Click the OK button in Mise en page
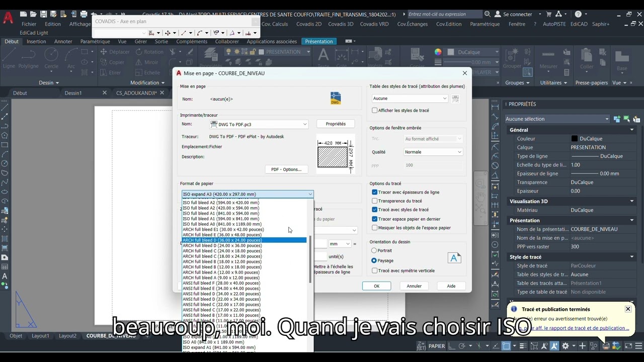 [376, 286]
